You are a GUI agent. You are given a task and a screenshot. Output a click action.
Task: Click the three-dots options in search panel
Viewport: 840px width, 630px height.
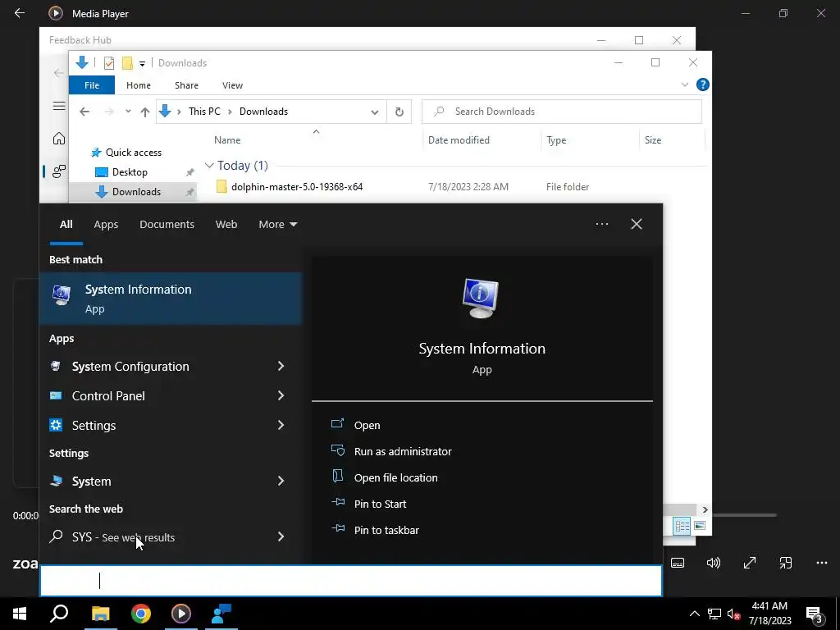click(601, 224)
